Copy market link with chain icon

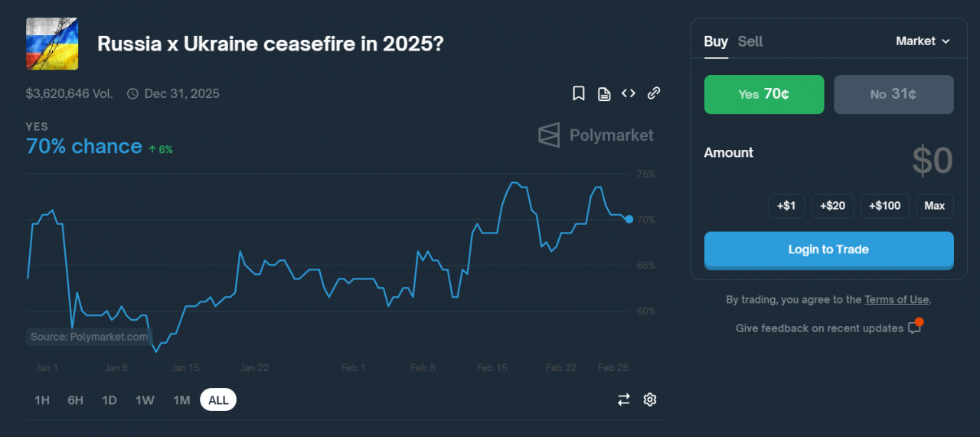pyautogui.click(x=654, y=93)
